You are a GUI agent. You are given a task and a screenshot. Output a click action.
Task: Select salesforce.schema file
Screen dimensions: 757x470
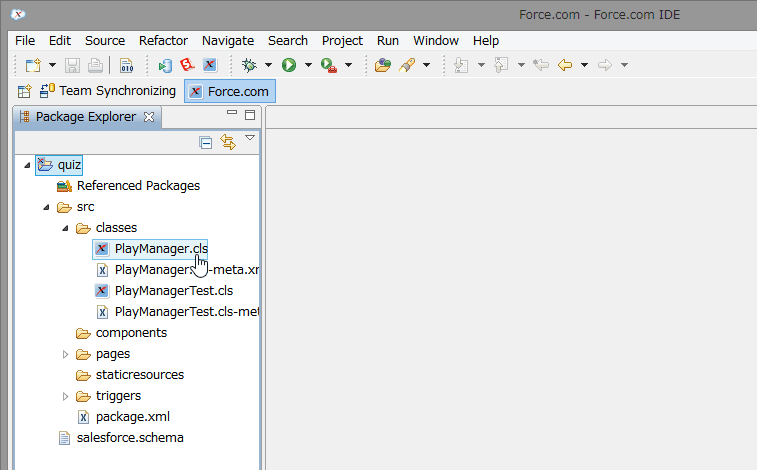pos(121,438)
